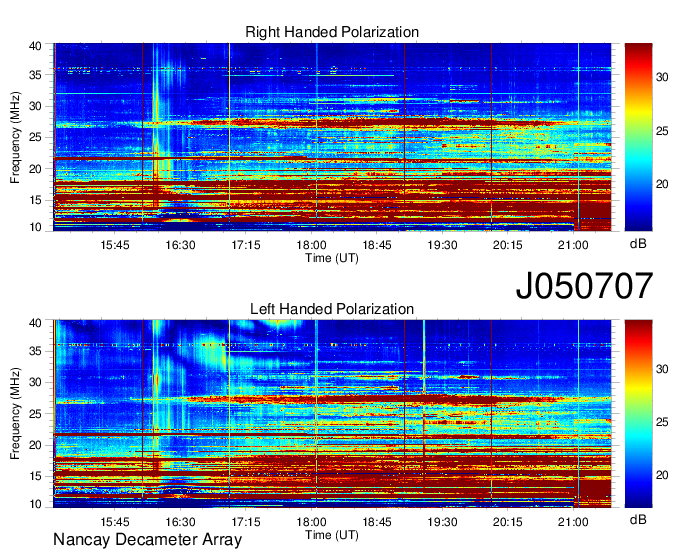Click the dB label beside Left Handed colorbar

click(638, 519)
